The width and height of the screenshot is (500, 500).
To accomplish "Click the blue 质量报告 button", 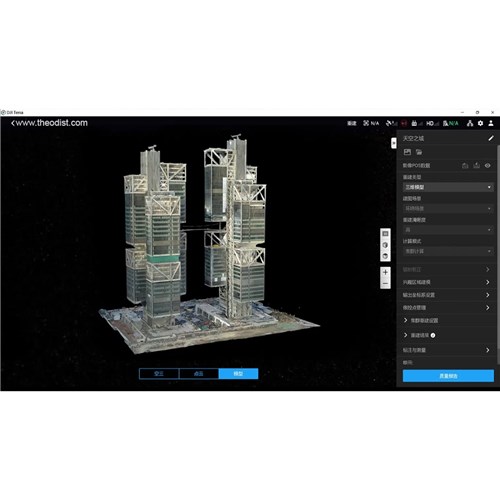I will [448, 376].
